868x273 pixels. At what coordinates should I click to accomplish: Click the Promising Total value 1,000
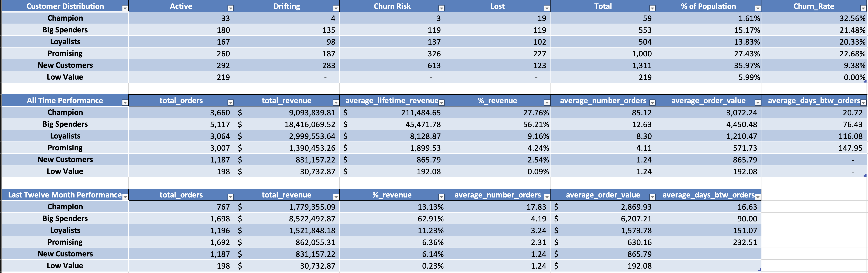pos(603,54)
